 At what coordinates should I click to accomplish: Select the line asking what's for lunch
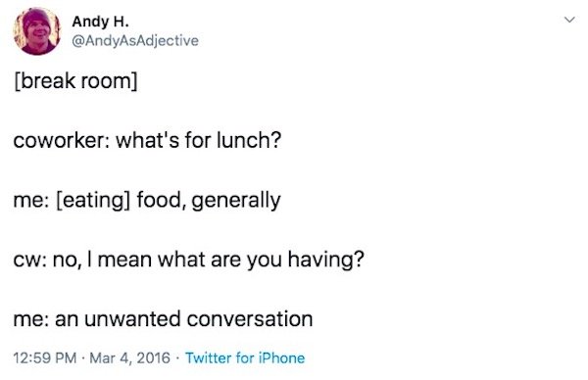point(147,140)
